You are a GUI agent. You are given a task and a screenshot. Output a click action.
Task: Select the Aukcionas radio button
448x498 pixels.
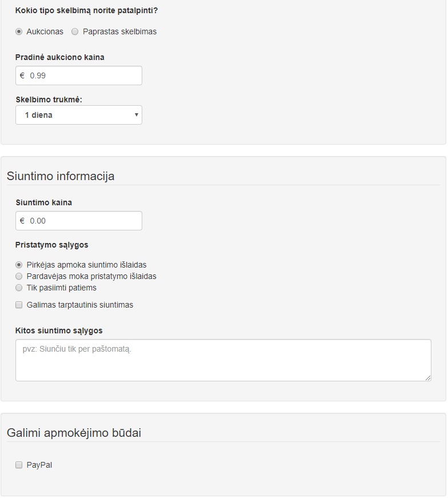coord(19,32)
